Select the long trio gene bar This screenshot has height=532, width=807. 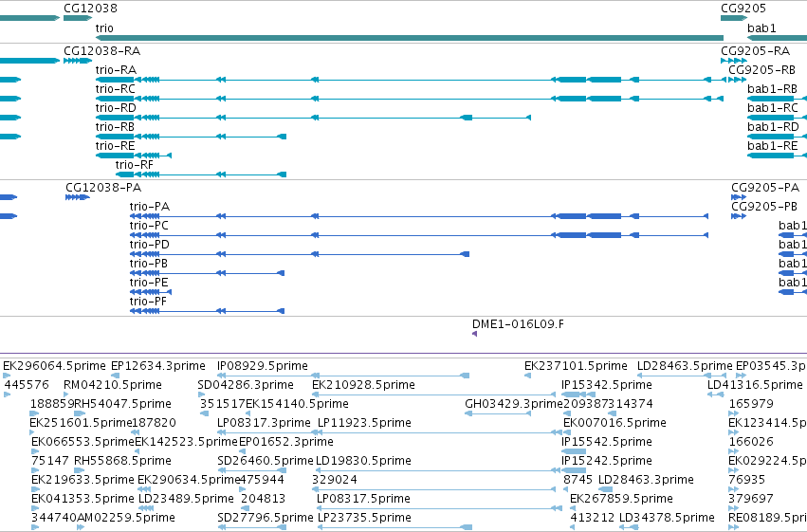click(x=410, y=38)
